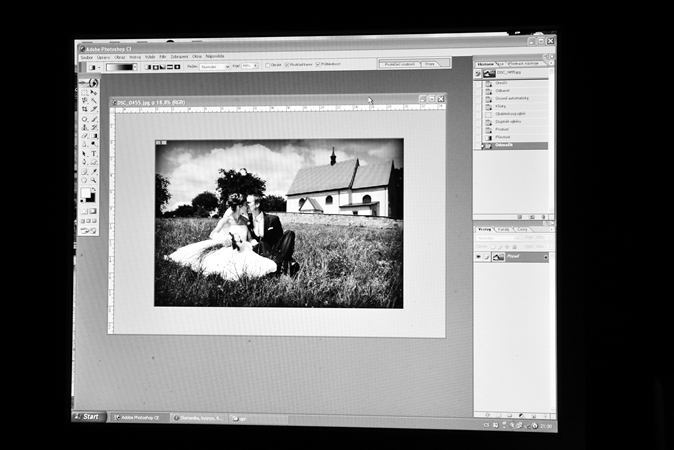This screenshot has width=674, height=450.
Task: Open the Nápověda menu
Action: pos(215,56)
